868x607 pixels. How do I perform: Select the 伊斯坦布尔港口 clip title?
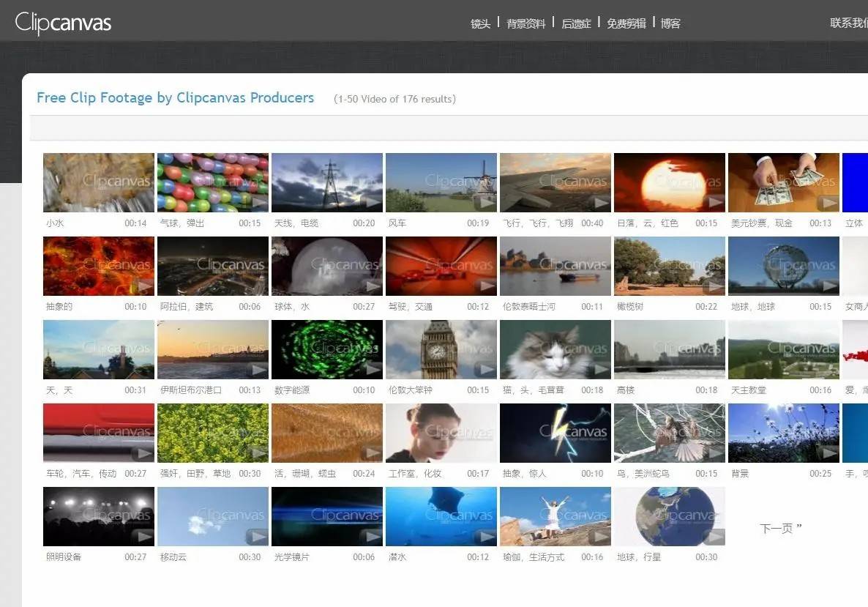coord(190,390)
